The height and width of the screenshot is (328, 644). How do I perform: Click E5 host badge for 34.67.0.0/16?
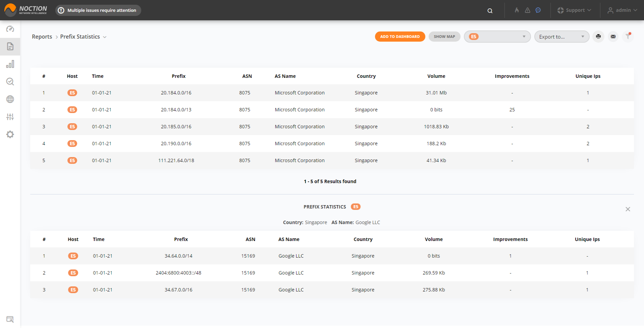click(x=73, y=290)
